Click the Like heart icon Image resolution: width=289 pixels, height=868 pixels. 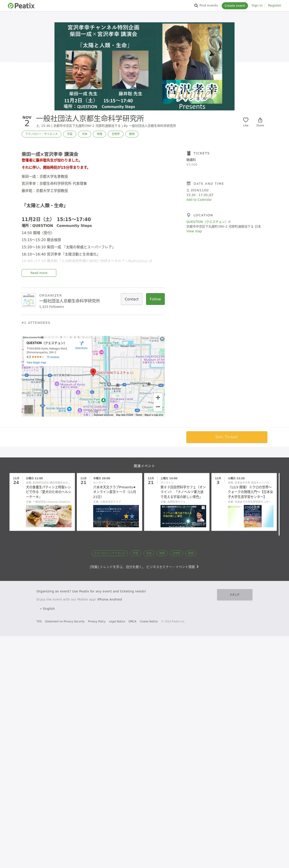point(246,120)
